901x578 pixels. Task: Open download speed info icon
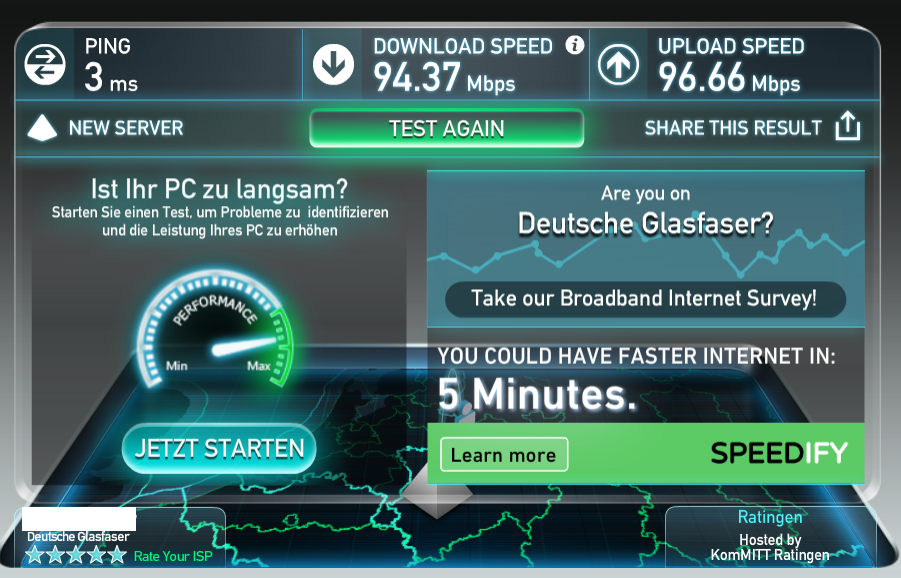[575, 45]
